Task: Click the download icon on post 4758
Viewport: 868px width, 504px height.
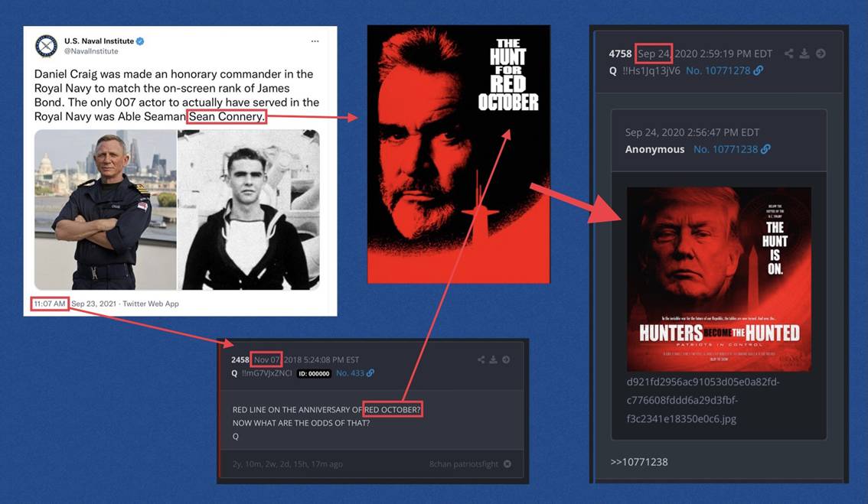Action: (804, 54)
